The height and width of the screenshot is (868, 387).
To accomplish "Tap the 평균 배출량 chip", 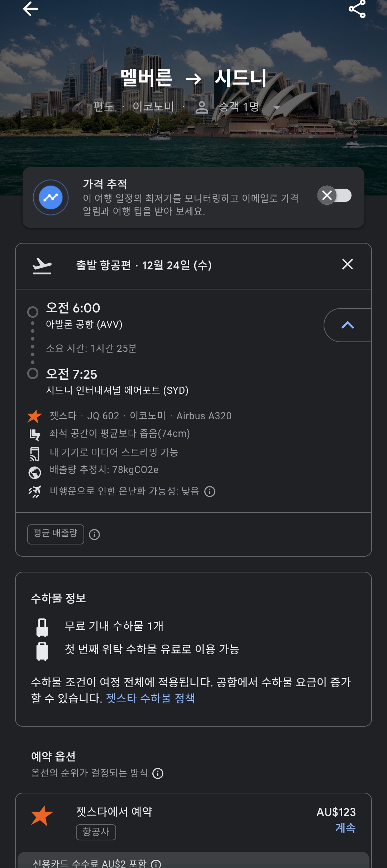I will (x=56, y=534).
